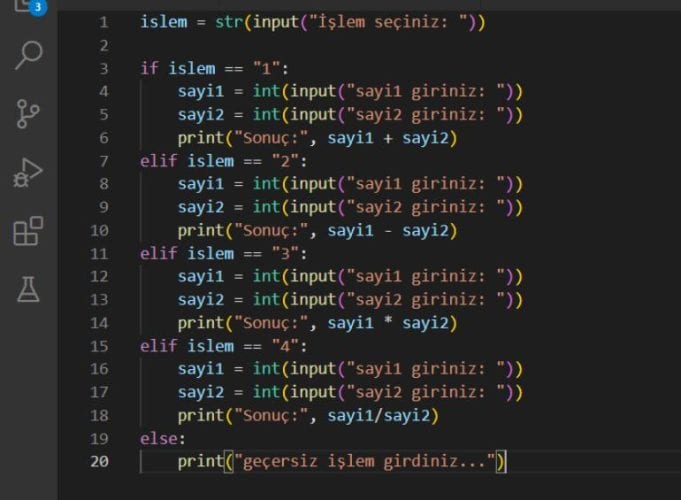Click line number 7 in the gutter
The image size is (681, 500).
coord(103,161)
